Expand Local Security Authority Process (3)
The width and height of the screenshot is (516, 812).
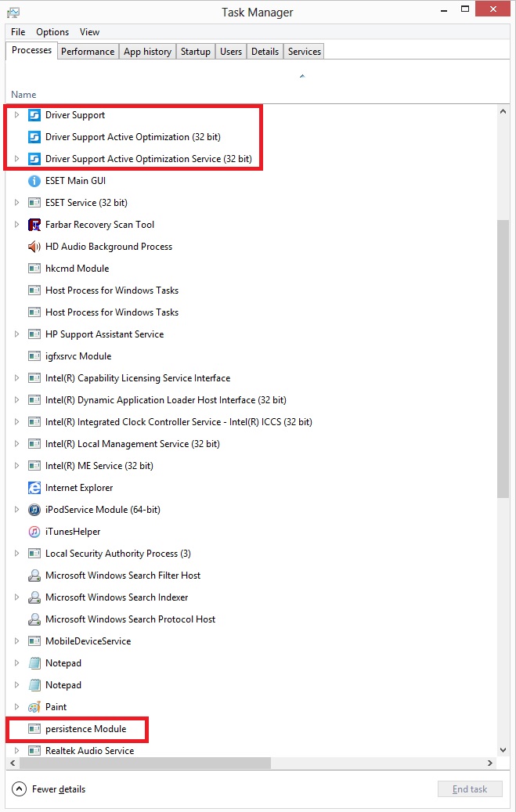pyautogui.click(x=16, y=553)
